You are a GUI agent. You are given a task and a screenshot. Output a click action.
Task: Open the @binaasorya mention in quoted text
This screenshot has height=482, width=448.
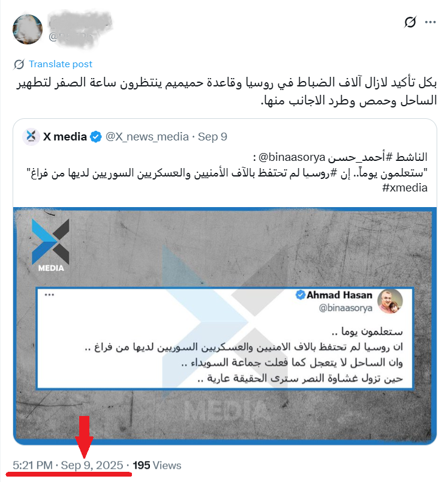click(291, 157)
